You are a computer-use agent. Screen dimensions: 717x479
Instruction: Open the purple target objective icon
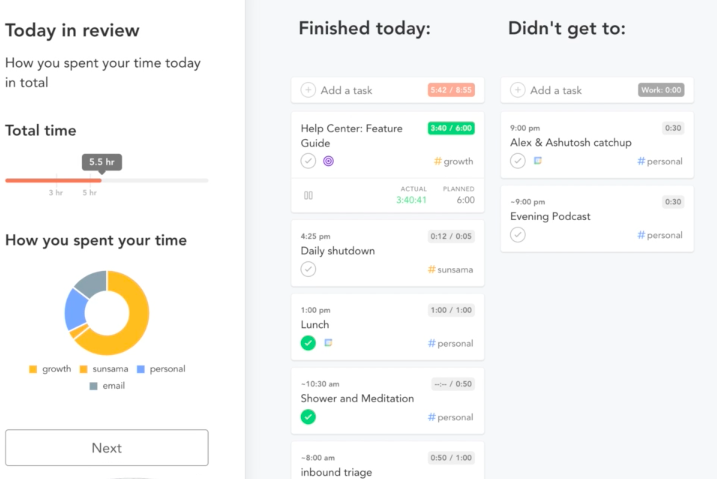click(328, 161)
